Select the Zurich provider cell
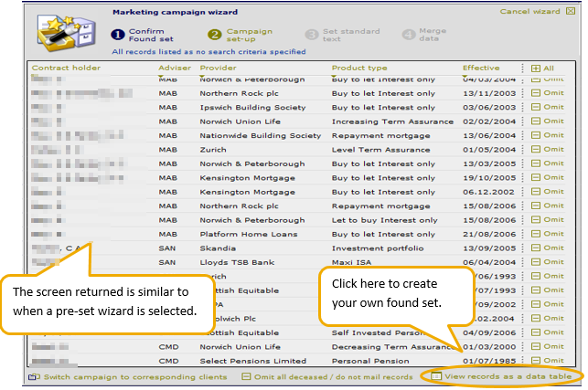Image resolution: width=588 pixels, height=390 pixels. click(213, 150)
